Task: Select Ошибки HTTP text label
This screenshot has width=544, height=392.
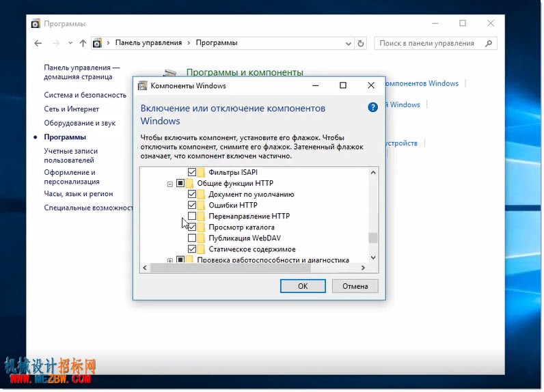Action: 233,205
